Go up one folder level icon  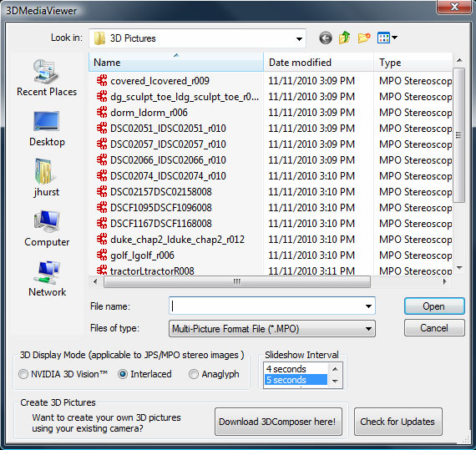[345, 38]
